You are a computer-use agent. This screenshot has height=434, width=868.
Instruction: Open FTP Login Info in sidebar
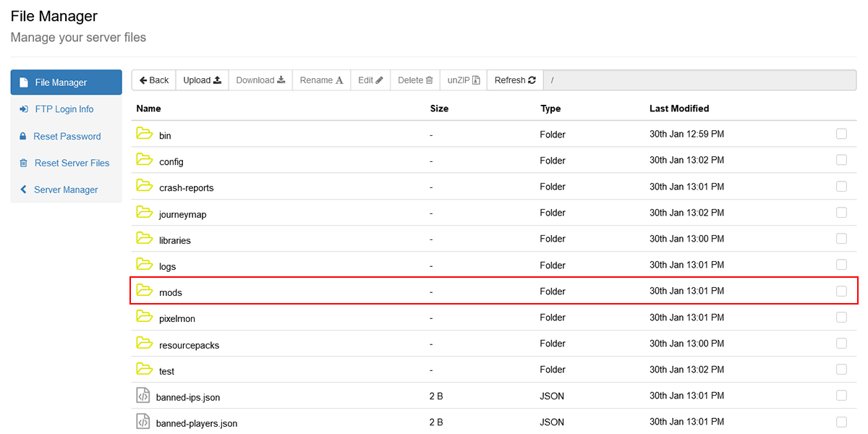[67, 109]
